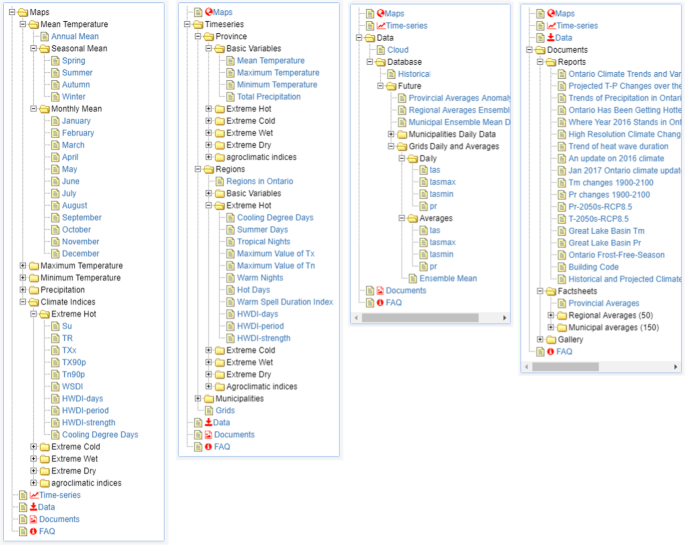Expand the Gallery folder toggle
Image resolution: width=685 pixels, height=545 pixels.
coord(540,339)
